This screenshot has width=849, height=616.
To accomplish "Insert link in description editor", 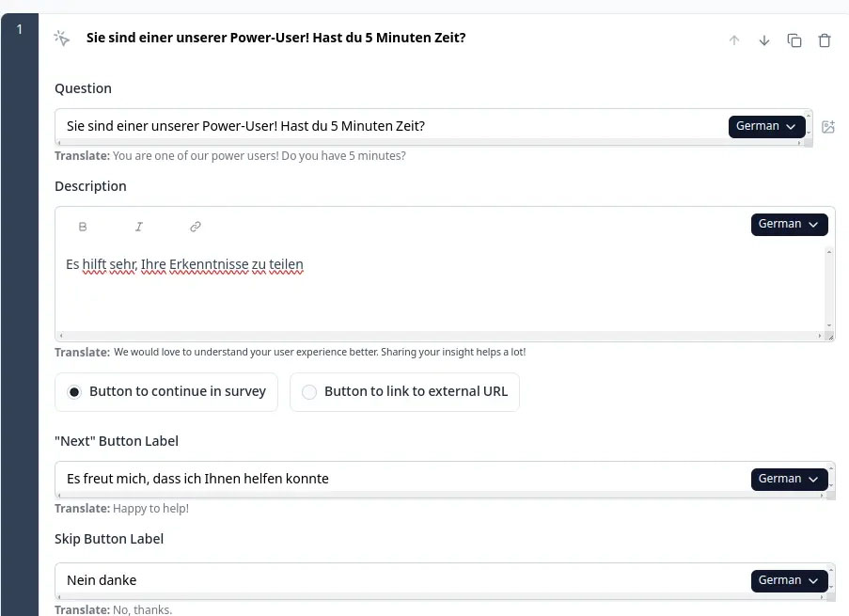I will pyautogui.click(x=196, y=227).
